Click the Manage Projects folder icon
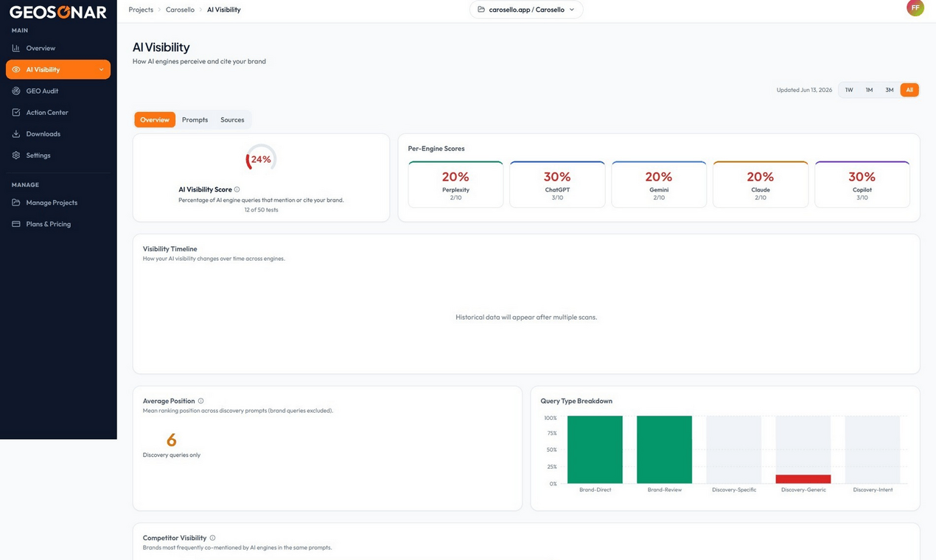The height and width of the screenshot is (560, 936). 16,203
